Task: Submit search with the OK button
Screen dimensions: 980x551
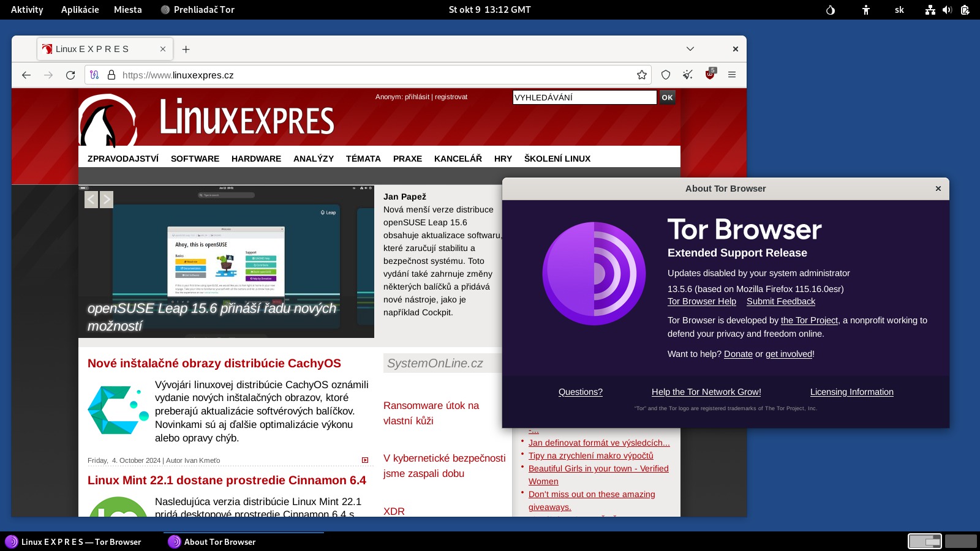Action: point(667,97)
